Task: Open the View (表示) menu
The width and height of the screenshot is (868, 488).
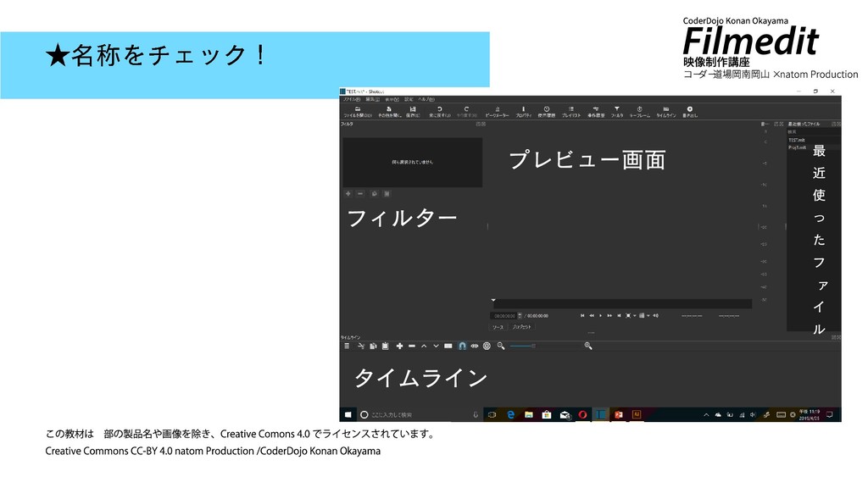Action: (x=392, y=100)
